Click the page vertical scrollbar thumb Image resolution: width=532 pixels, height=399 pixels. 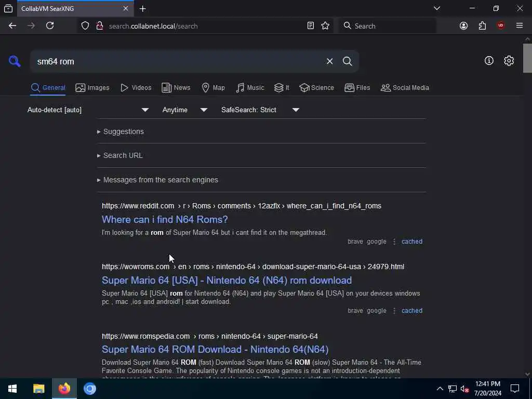click(x=527, y=58)
